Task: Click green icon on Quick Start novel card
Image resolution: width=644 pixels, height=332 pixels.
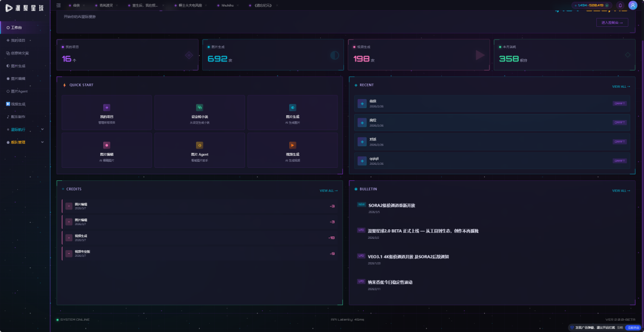Action: pos(200,107)
